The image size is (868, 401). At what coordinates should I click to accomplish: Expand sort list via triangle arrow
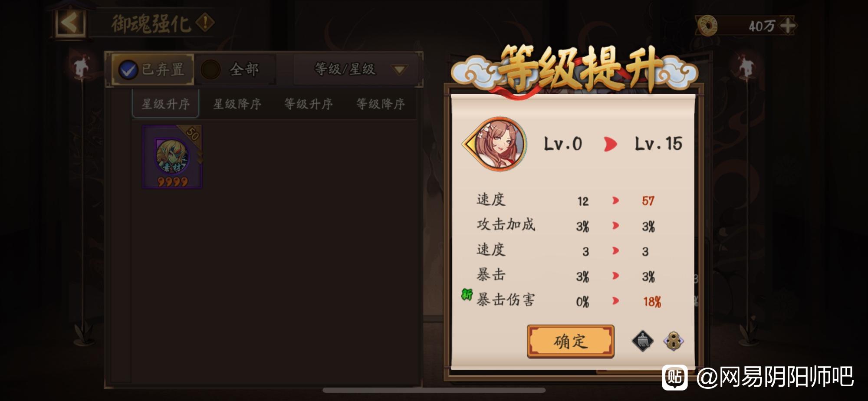(399, 69)
